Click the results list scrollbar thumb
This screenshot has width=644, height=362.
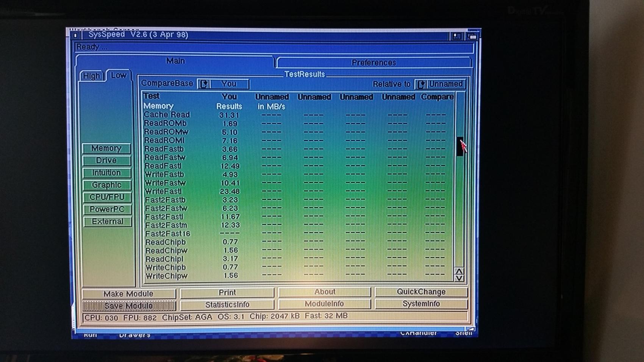[x=460, y=146]
